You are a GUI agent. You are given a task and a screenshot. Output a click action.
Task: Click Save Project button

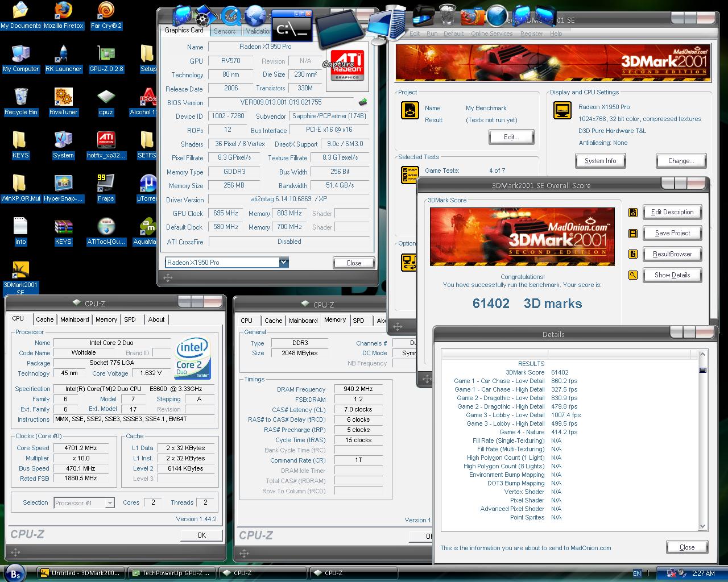point(672,233)
